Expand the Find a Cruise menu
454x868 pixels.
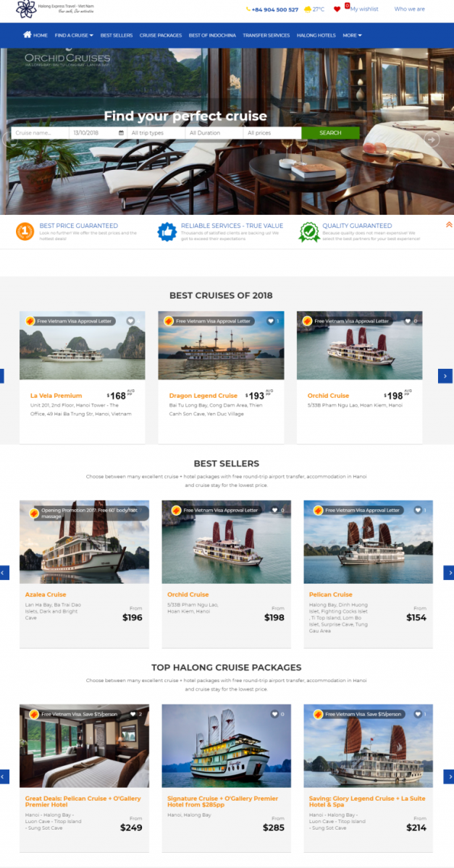tap(74, 35)
